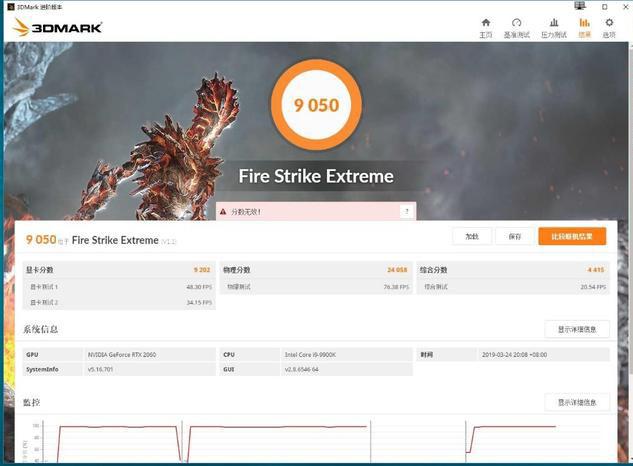Click the GPU value NVIDIA GeForce RTX 2060
Viewport: 633px width, 466px height.
122,355
